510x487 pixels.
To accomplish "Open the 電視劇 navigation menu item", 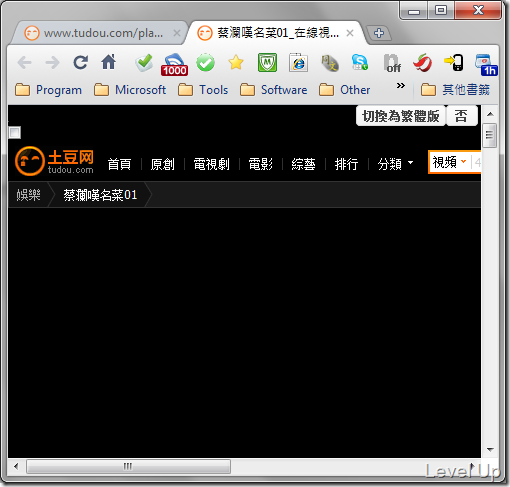I will pyautogui.click(x=211, y=164).
